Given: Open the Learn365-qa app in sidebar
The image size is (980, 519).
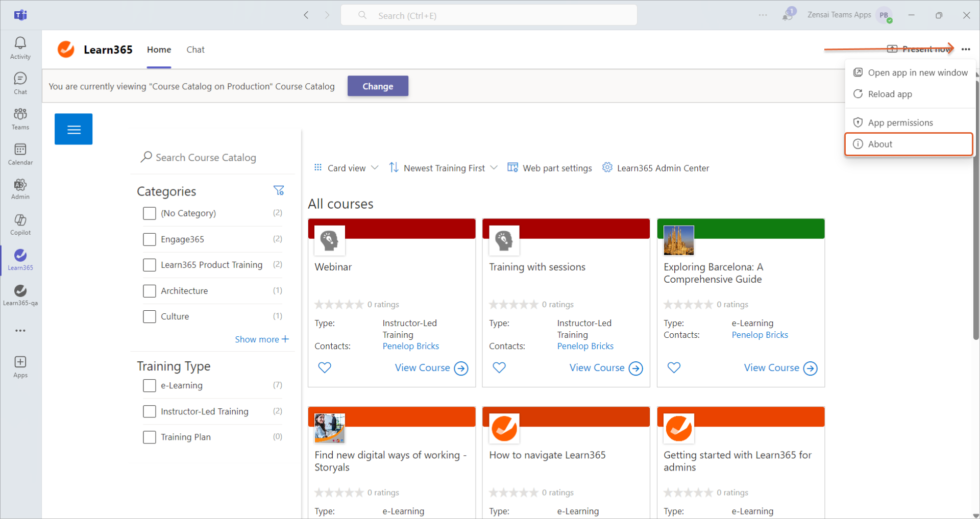Looking at the screenshot, I should 20,295.
